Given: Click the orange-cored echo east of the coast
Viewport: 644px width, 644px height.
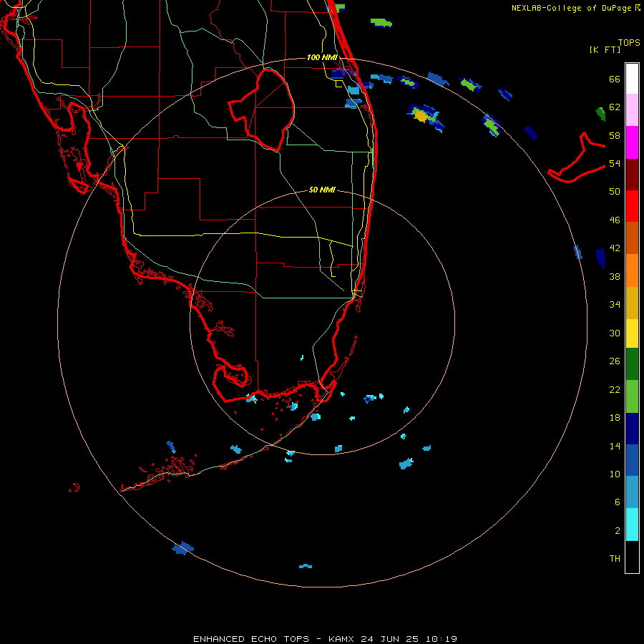Looking at the screenshot, I should pos(421,115).
